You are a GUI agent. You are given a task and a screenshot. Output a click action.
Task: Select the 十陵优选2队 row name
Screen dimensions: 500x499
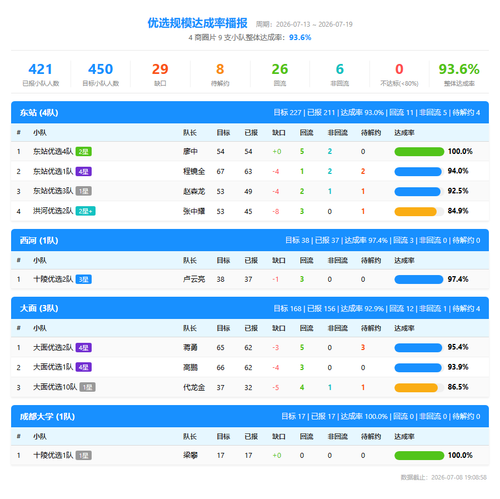[x=53, y=279]
